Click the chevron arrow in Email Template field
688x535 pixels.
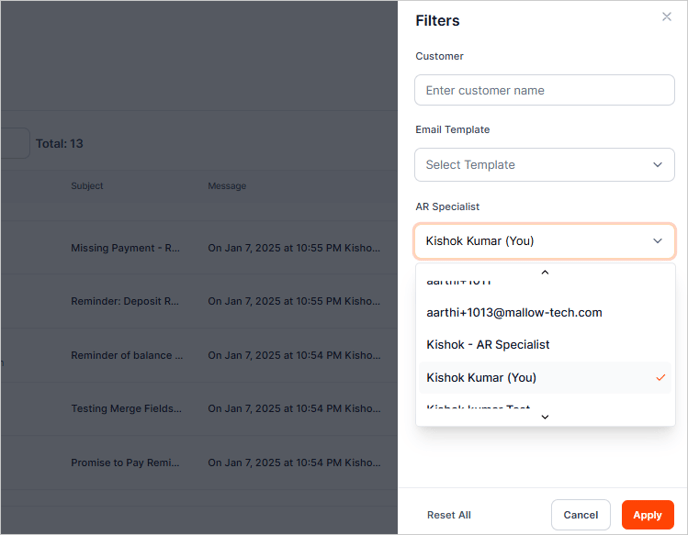tap(657, 165)
